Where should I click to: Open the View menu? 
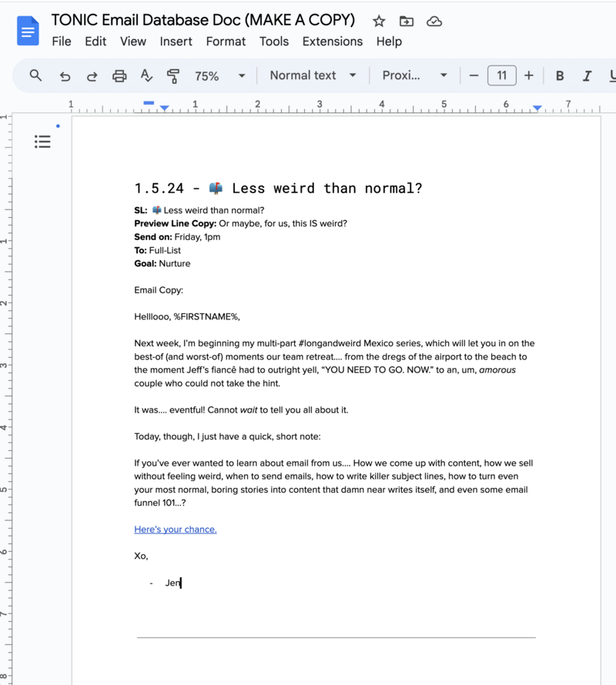(x=133, y=42)
